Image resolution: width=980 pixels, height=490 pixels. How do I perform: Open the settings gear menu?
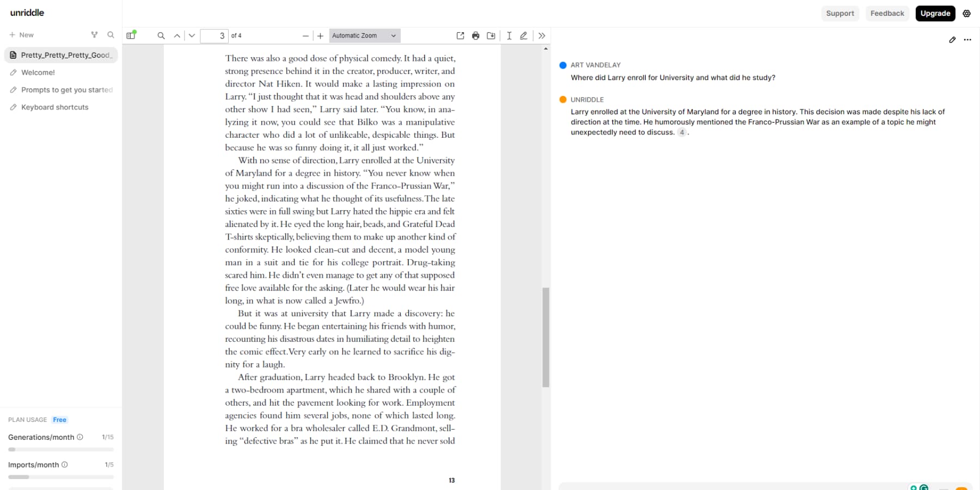pyautogui.click(x=967, y=13)
